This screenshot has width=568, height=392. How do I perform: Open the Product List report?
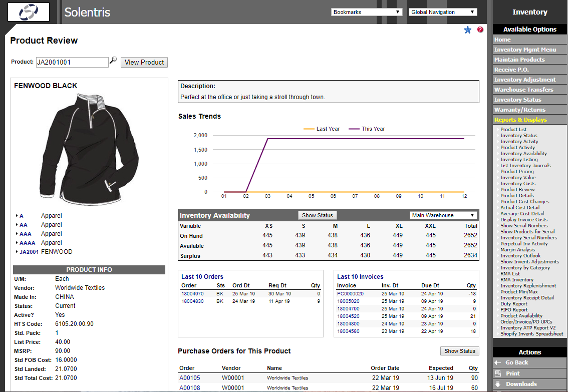[513, 129]
